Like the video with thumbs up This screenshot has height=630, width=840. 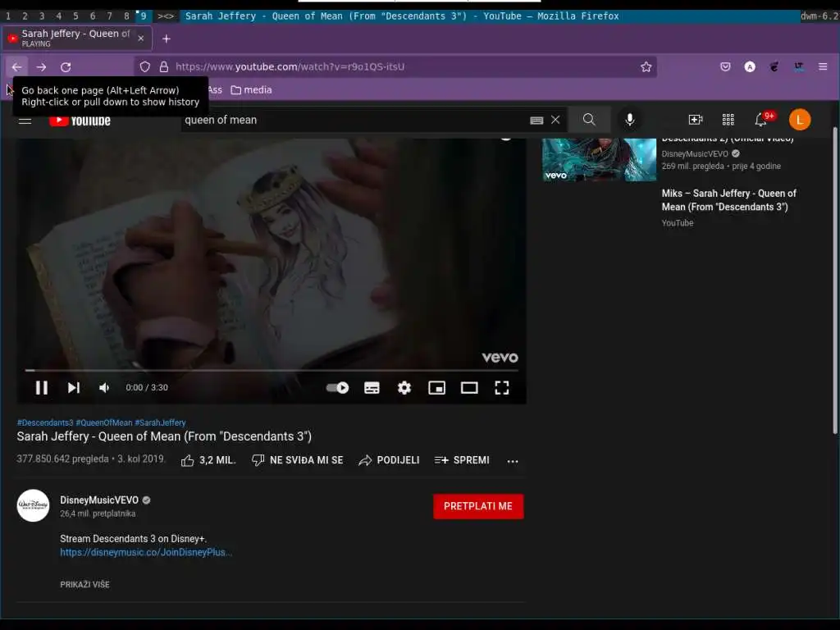click(x=208, y=460)
